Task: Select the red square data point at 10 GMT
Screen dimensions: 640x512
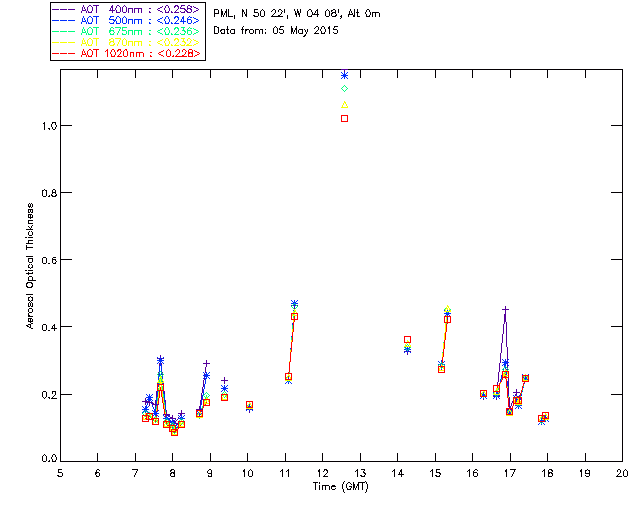Action: click(249, 405)
